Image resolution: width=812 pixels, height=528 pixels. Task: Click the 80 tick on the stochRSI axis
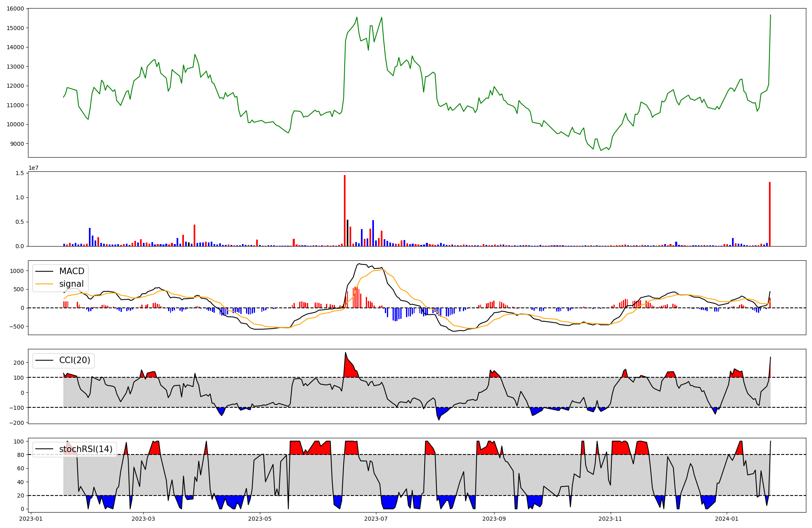[x=20, y=455]
